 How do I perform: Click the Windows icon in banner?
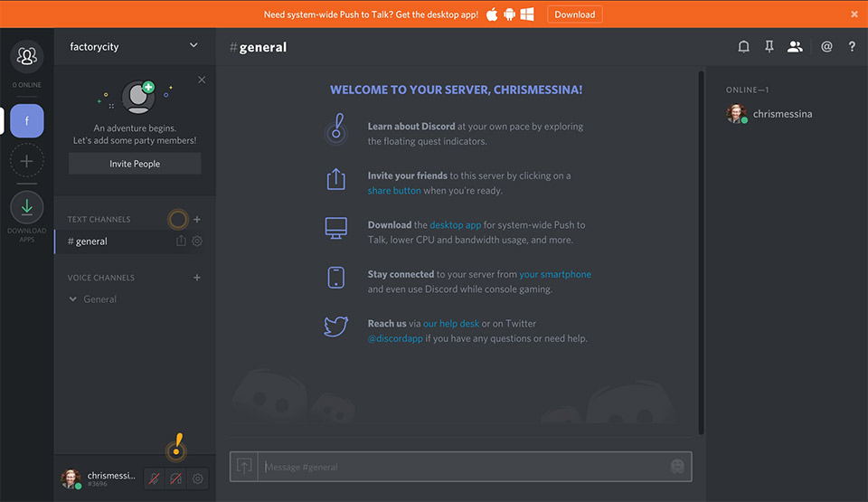pyautogui.click(x=527, y=14)
